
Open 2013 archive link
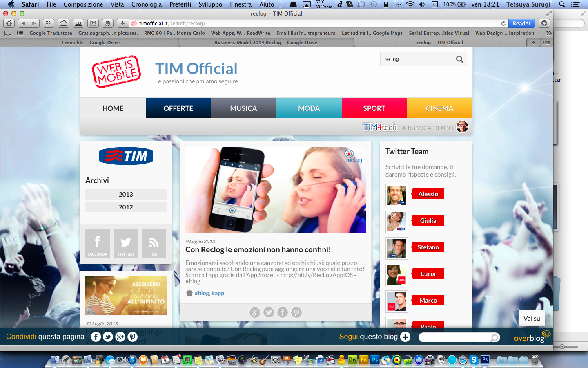(126, 194)
